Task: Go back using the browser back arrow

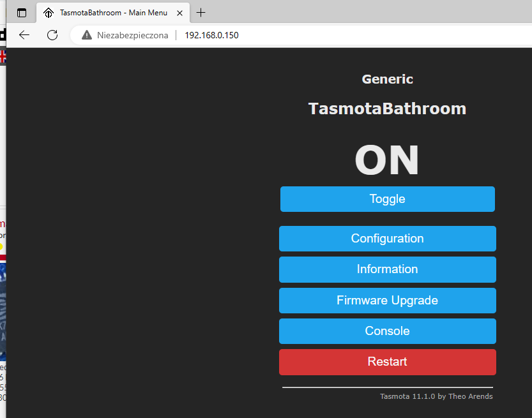Action: [x=24, y=35]
